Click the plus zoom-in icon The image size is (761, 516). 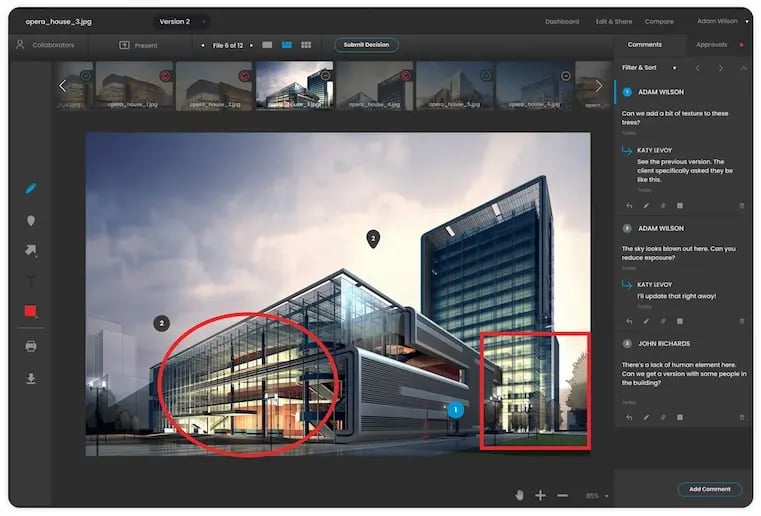[x=540, y=495]
